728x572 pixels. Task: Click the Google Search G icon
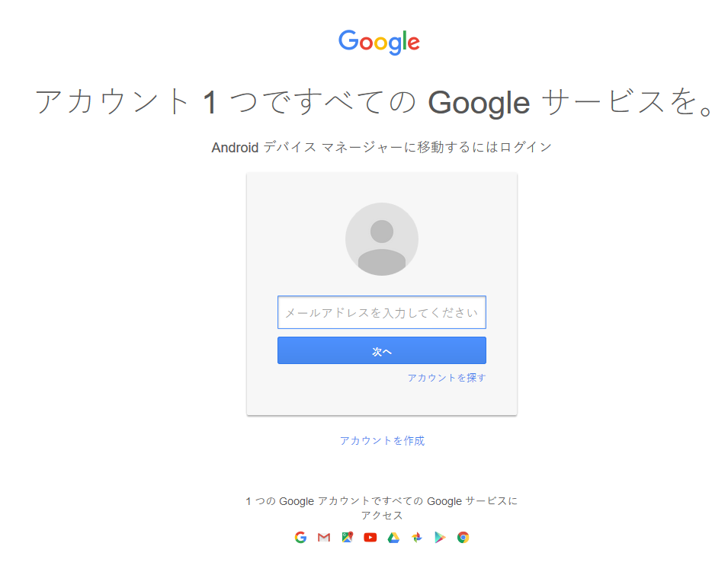[300, 537]
